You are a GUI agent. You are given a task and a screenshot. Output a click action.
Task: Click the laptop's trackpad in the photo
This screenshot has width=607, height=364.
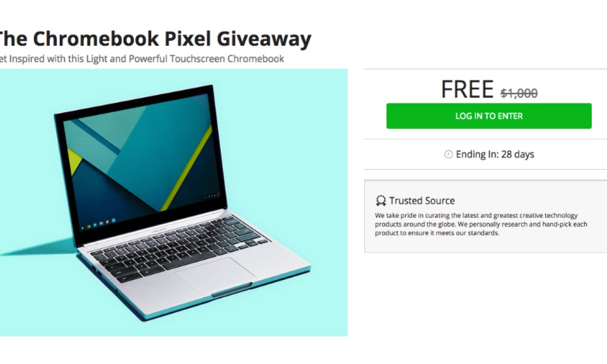(x=214, y=276)
